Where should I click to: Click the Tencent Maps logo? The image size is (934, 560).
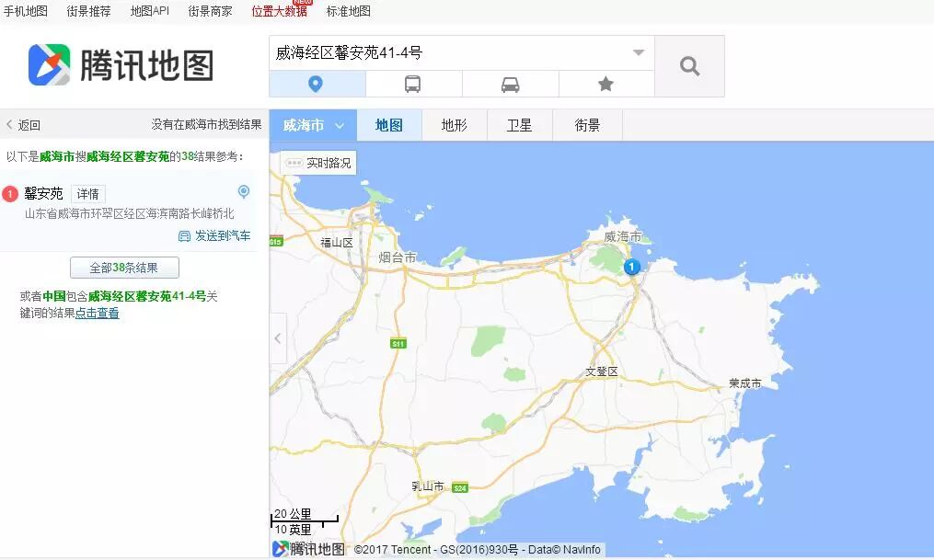coord(121,65)
